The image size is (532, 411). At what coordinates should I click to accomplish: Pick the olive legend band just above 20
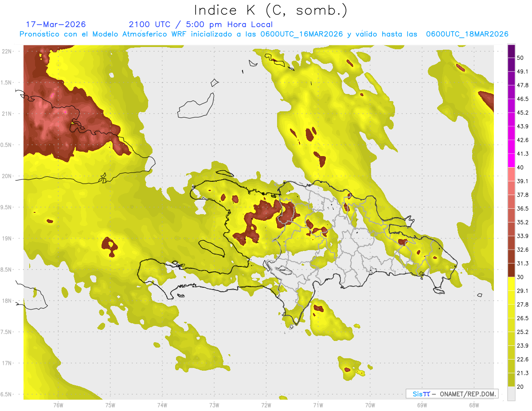coord(511,380)
